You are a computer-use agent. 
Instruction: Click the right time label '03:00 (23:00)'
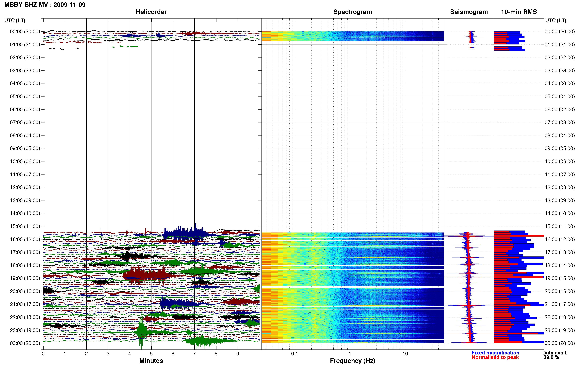pos(560,71)
